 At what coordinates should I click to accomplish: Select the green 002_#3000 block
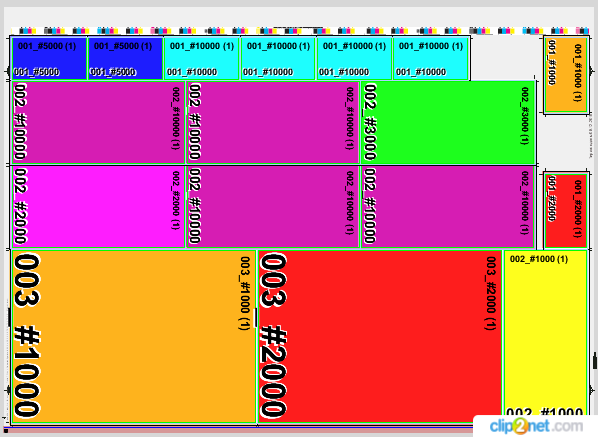pos(447,122)
